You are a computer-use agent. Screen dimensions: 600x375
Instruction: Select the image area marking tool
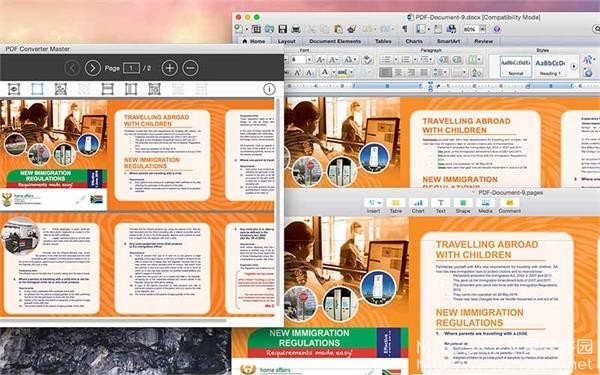61,89
